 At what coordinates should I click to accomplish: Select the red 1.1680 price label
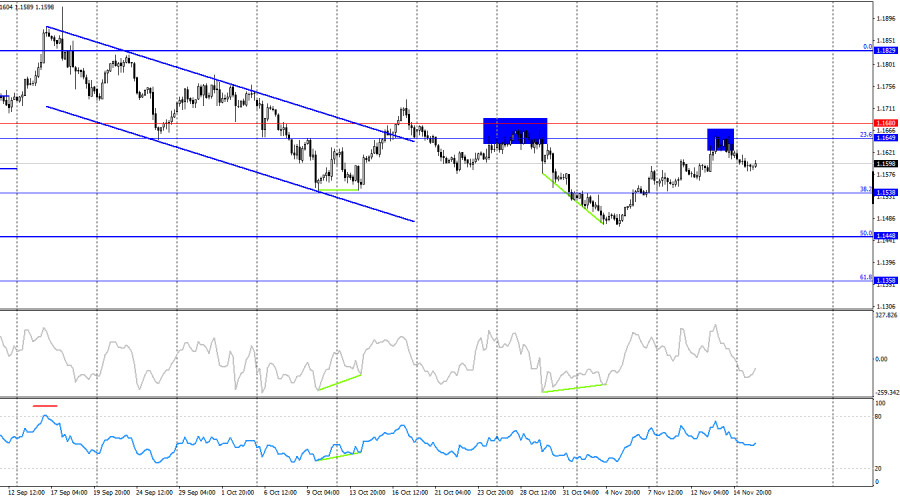[x=884, y=123]
